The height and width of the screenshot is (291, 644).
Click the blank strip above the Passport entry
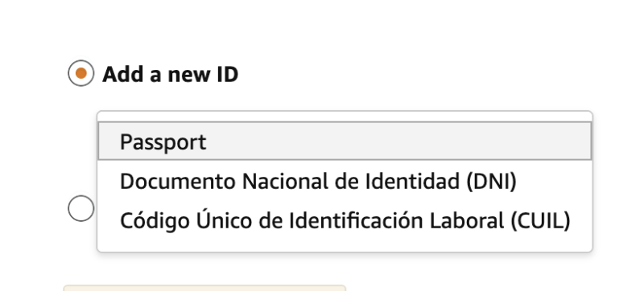coord(345,117)
